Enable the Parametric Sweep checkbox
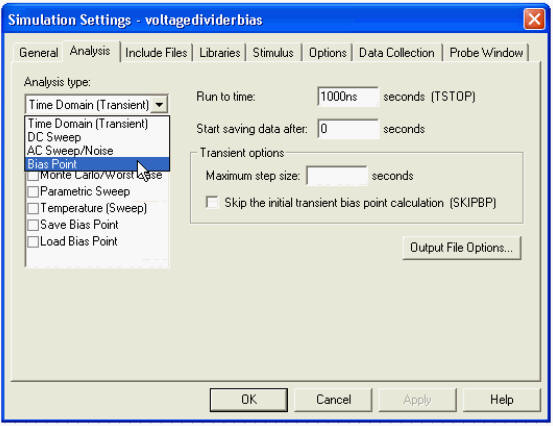553x426 pixels. coord(33,191)
